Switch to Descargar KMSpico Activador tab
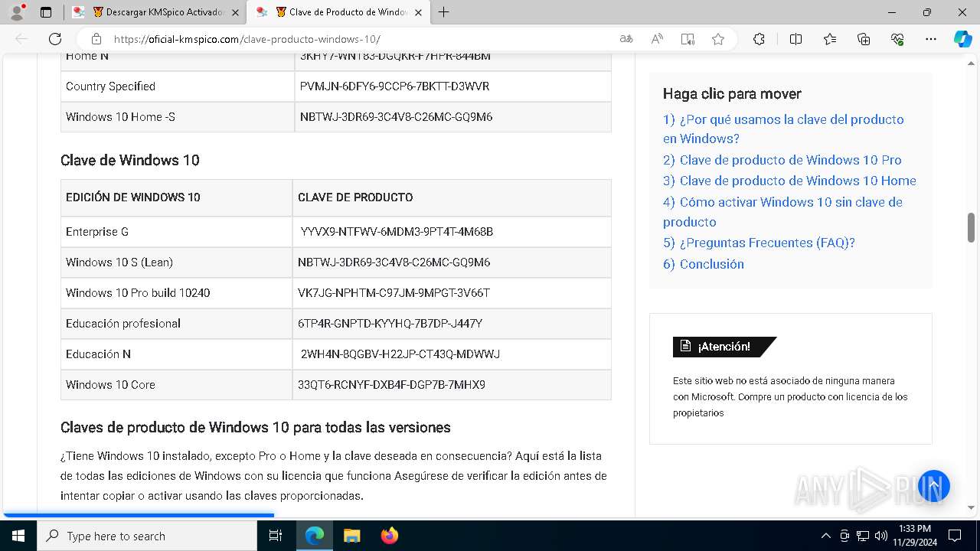Image resolution: width=980 pixels, height=551 pixels. pyautogui.click(x=155, y=12)
